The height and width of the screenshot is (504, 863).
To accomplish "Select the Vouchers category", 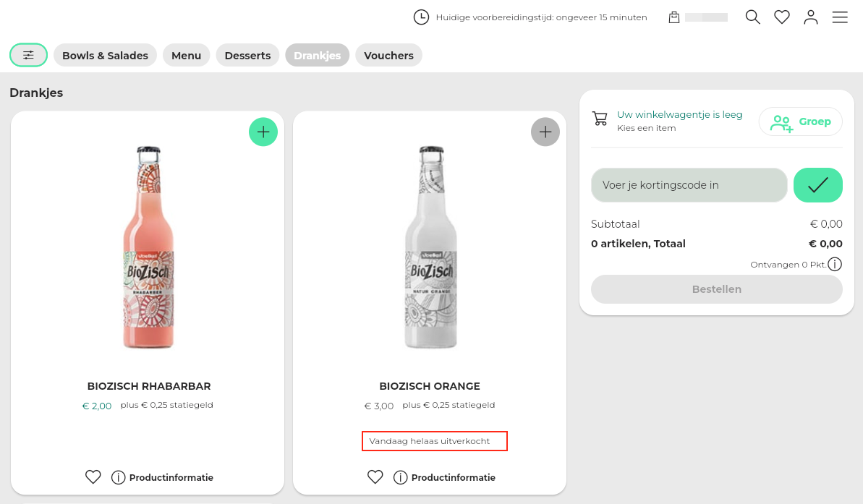I will [388, 56].
